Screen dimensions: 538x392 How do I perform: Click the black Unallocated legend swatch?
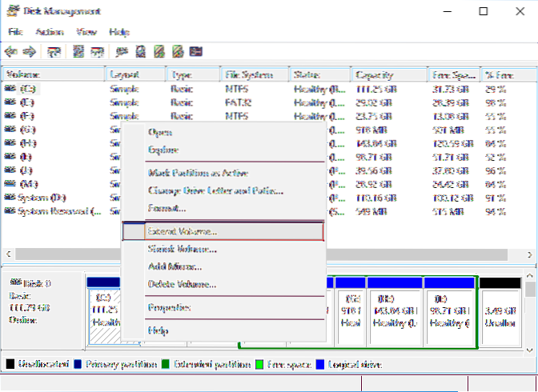[10, 364]
